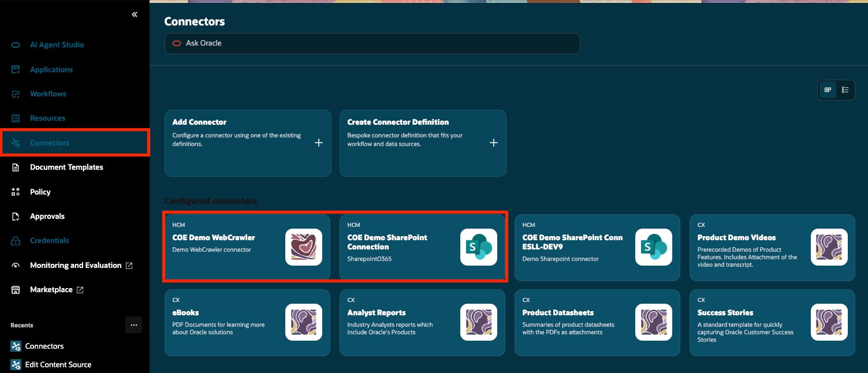Image resolution: width=868 pixels, height=373 pixels.
Task: Select Resources in the sidebar
Action: (47, 118)
